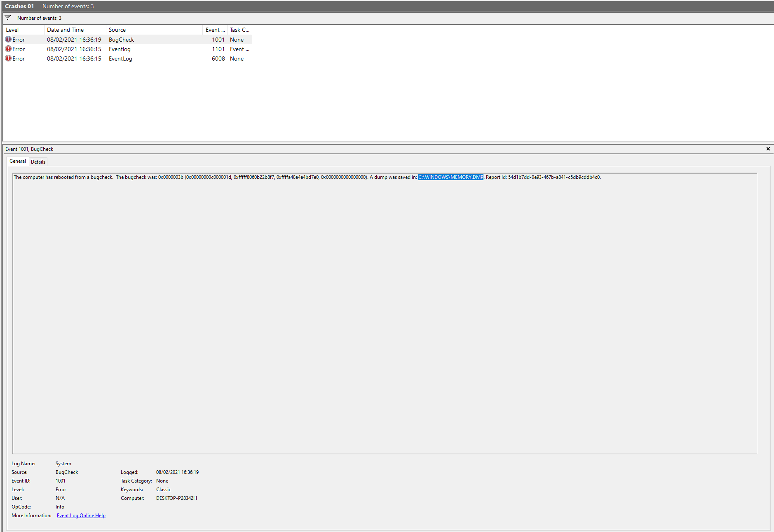Click the Error icon beside EventLog event 6008
The image size is (774, 532).
[x=8, y=58]
